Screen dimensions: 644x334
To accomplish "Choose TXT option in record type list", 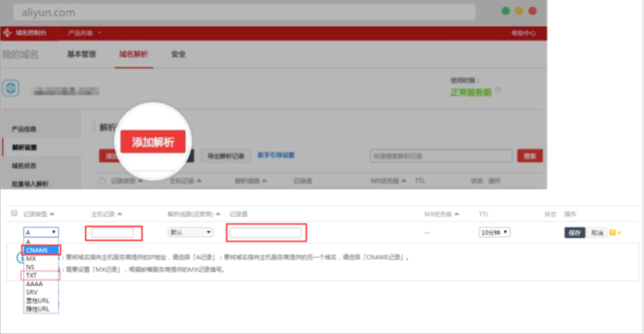I will tap(40, 275).
